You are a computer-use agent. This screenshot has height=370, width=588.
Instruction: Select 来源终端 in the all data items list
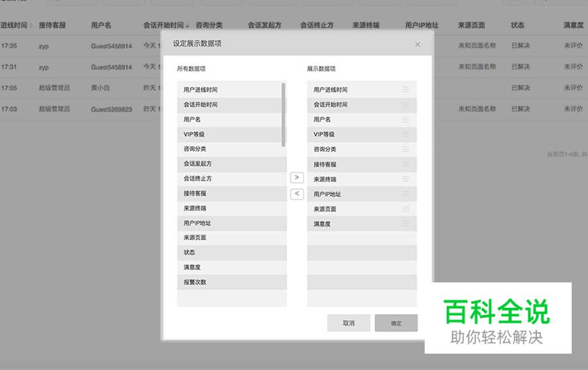tap(232, 209)
